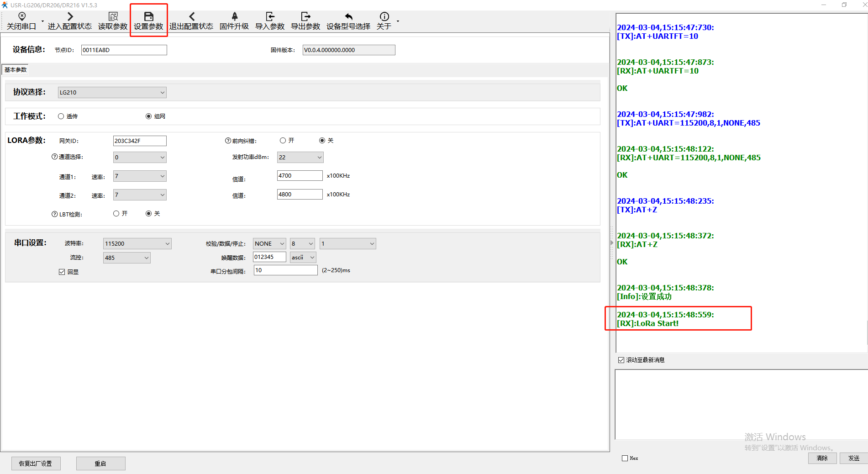This screenshot has height=474, width=868.
Task: Open the data bits 8 dropdown
Action: point(302,243)
